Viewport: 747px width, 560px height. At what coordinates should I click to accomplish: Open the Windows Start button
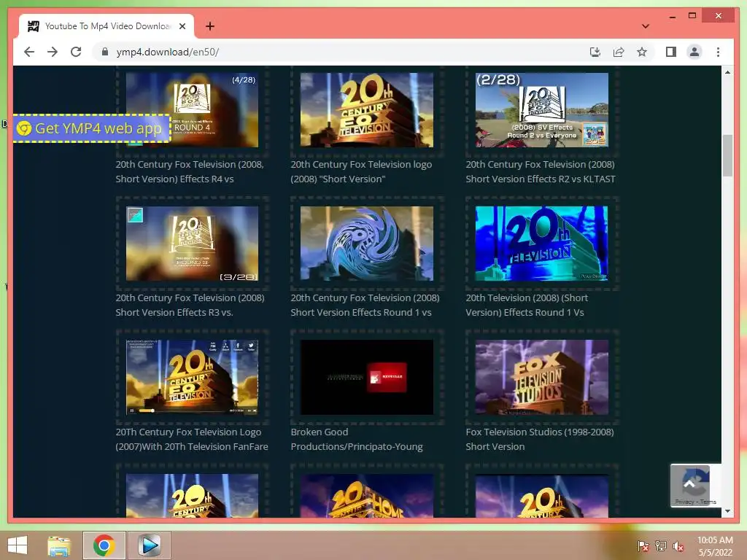[x=18, y=545]
